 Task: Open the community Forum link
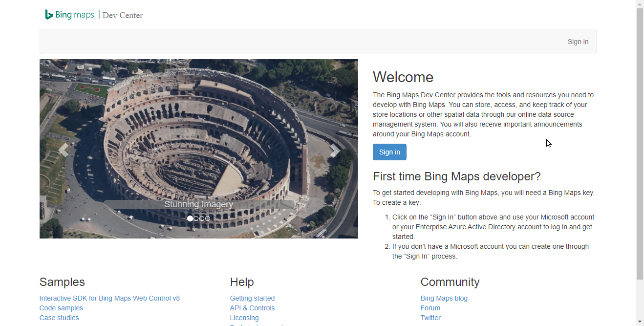[x=430, y=308]
